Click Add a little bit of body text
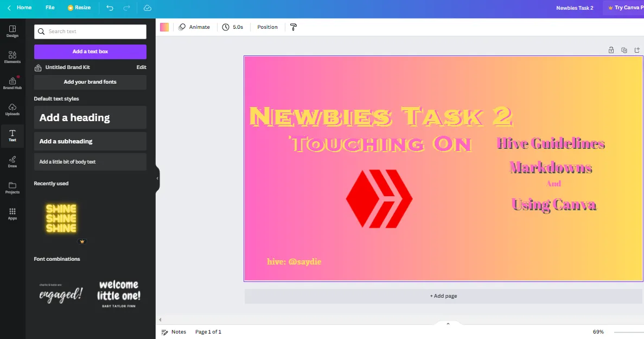The height and width of the screenshot is (339, 644). point(90,162)
